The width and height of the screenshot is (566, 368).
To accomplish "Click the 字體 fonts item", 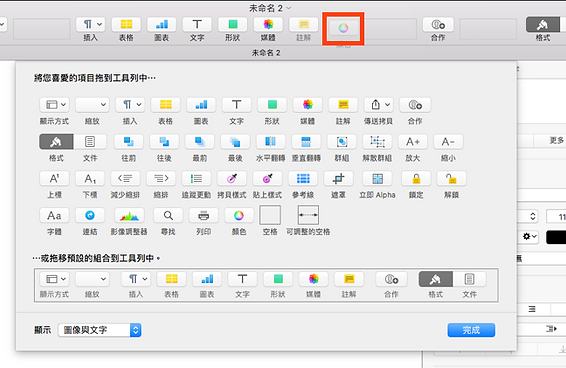I will pos(54,216).
